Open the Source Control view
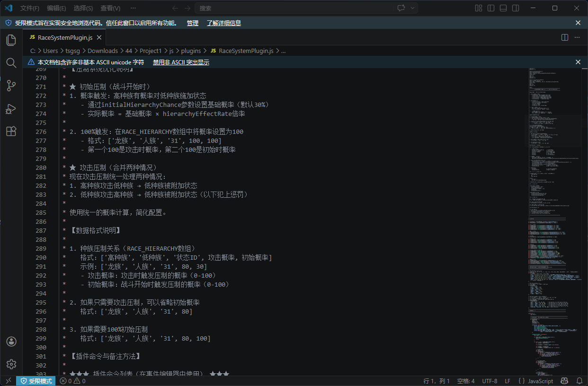This screenshot has height=386, width=588. coord(11,86)
